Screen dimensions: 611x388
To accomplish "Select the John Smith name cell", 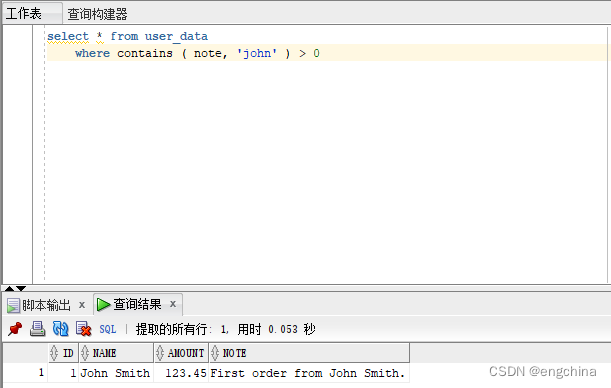I will (115, 373).
